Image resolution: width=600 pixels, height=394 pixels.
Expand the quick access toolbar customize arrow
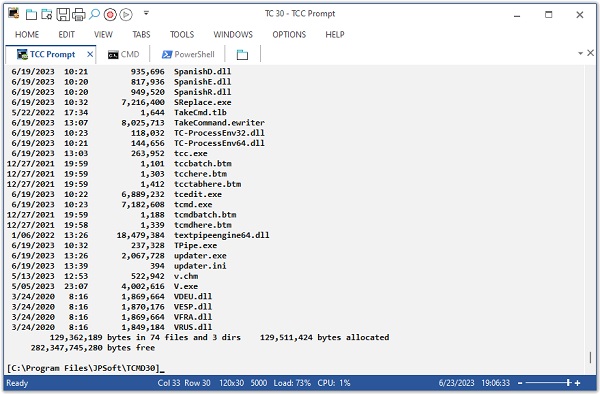pyautogui.click(x=146, y=13)
